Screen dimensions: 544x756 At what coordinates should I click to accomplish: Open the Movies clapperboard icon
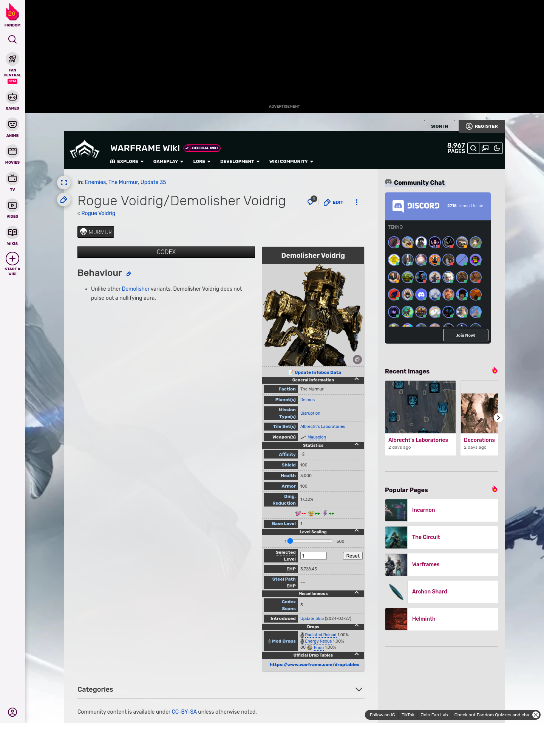tap(12, 151)
